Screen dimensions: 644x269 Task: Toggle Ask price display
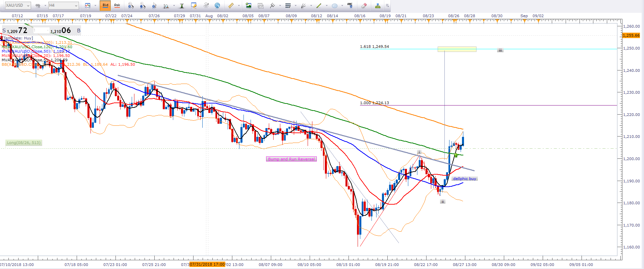pyautogui.click(x=117, y=5)
